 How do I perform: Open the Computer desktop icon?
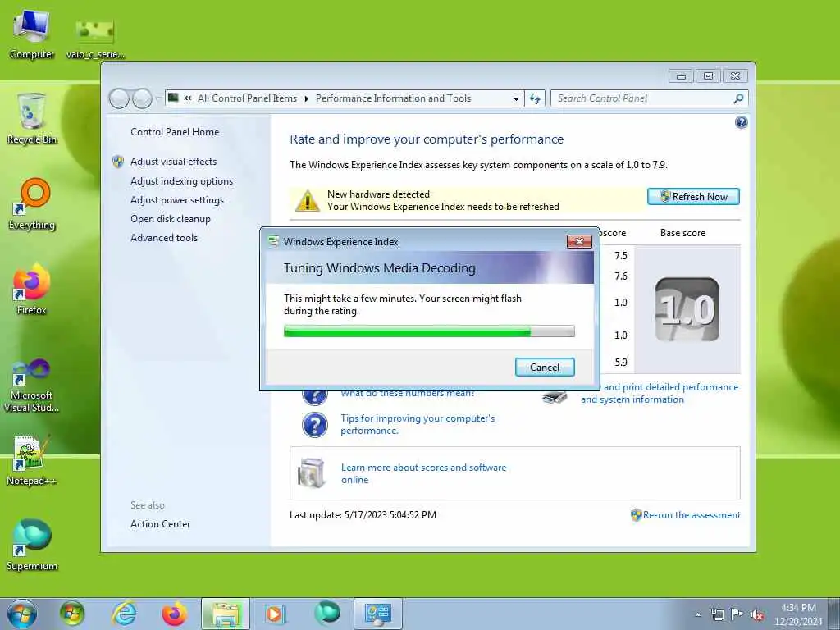tap(32, 34)
